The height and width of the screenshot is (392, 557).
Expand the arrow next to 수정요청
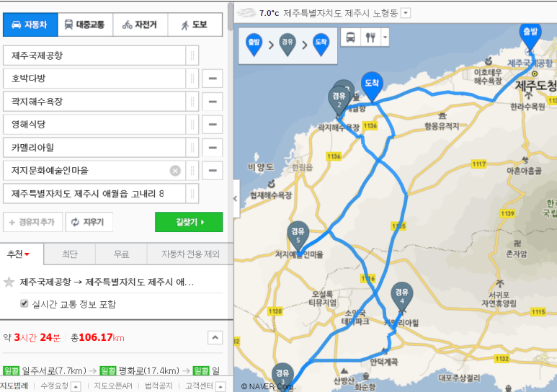[x=76, y=387]
